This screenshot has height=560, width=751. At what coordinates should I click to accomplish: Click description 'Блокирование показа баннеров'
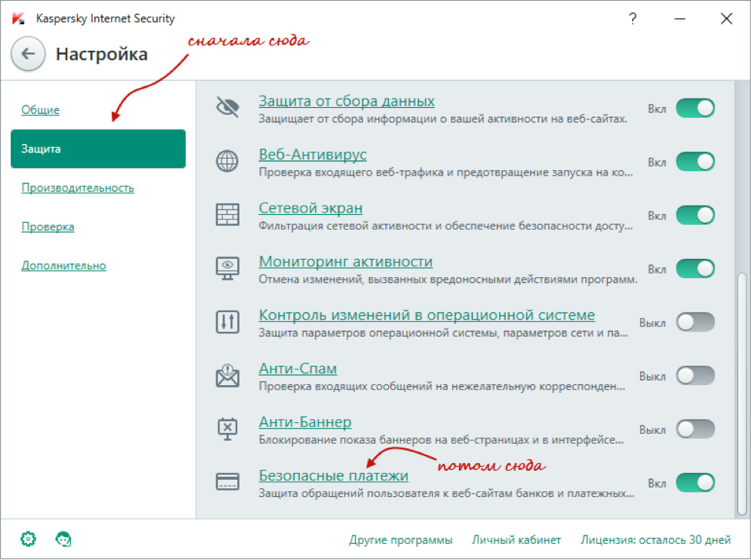click(342, 439)
